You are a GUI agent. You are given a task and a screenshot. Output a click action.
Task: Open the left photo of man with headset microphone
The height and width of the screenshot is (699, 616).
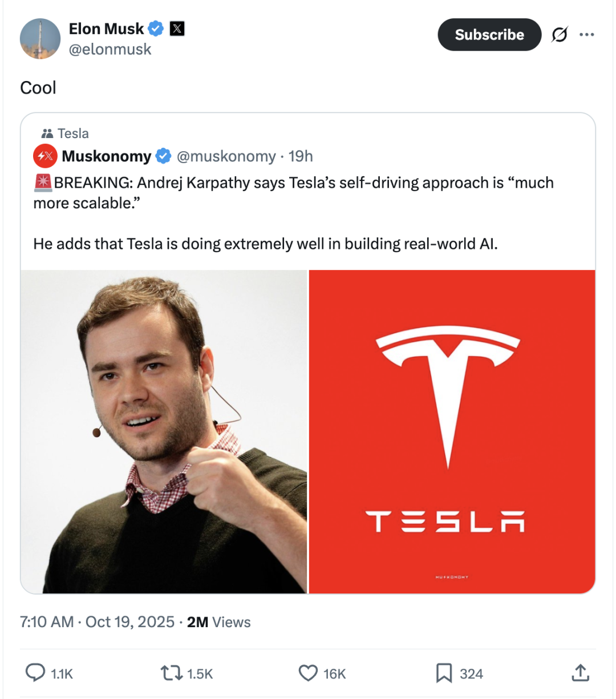pos(164,431)
